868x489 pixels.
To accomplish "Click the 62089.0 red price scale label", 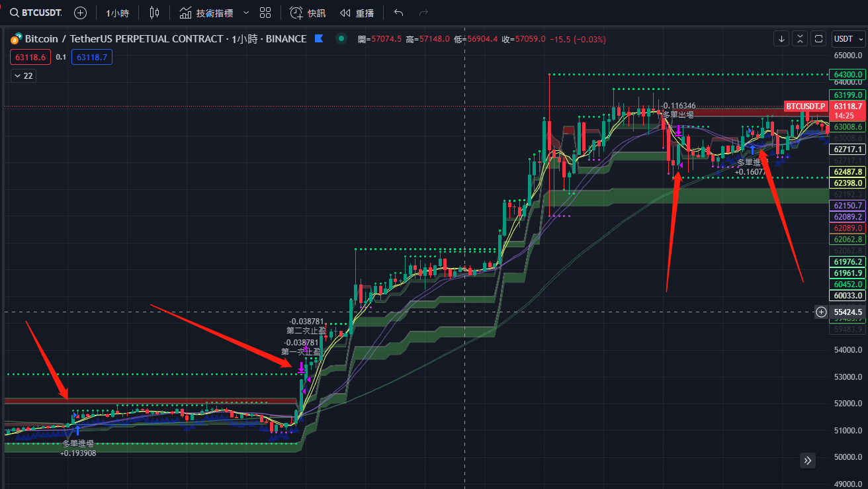I will pos(847,228).
